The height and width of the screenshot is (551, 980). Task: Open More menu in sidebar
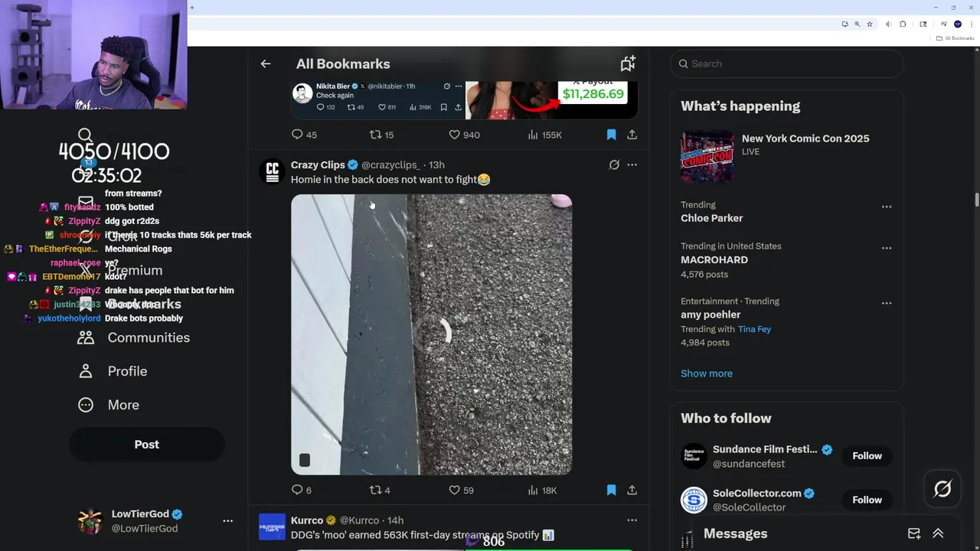(x=109, y=405)
